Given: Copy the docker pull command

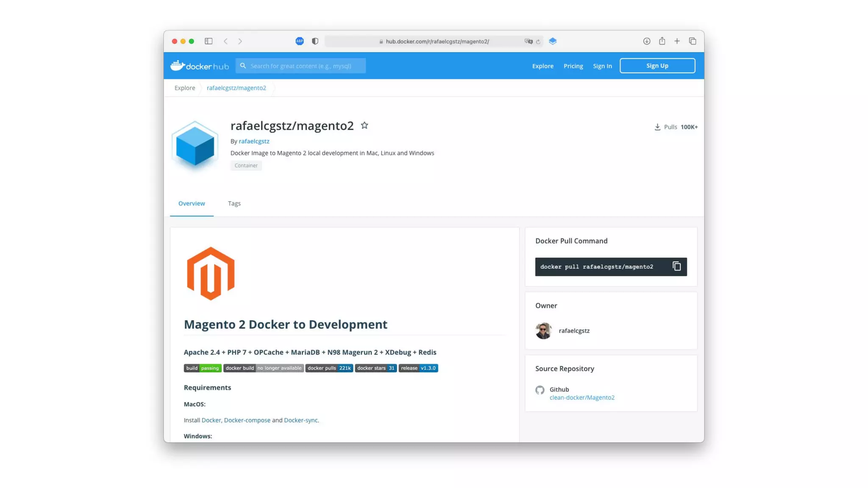Looking at the screenshot, I should pyautogui.click(x=676, y=266).
